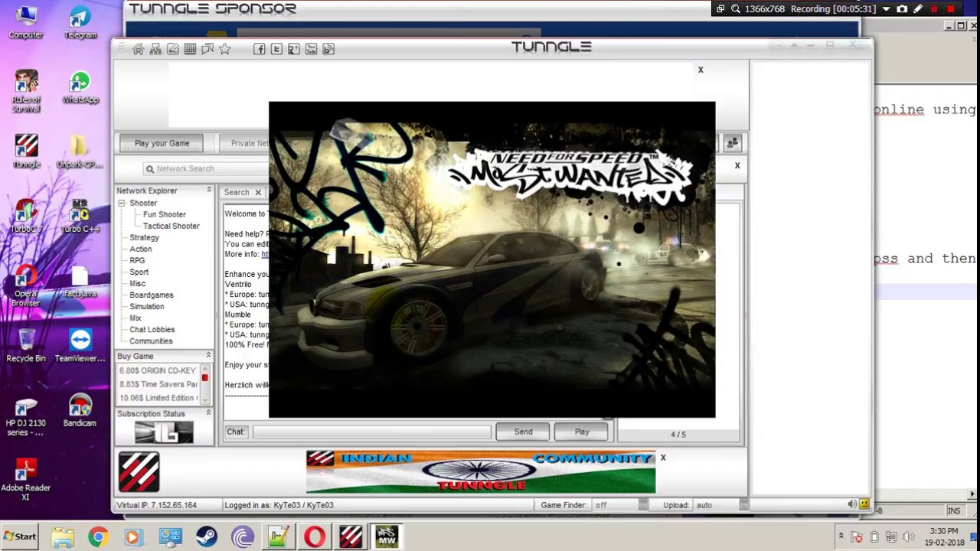This screenshot has height=551, width=980.
Task: Click the Send chat button
Action: click(524, 432)
